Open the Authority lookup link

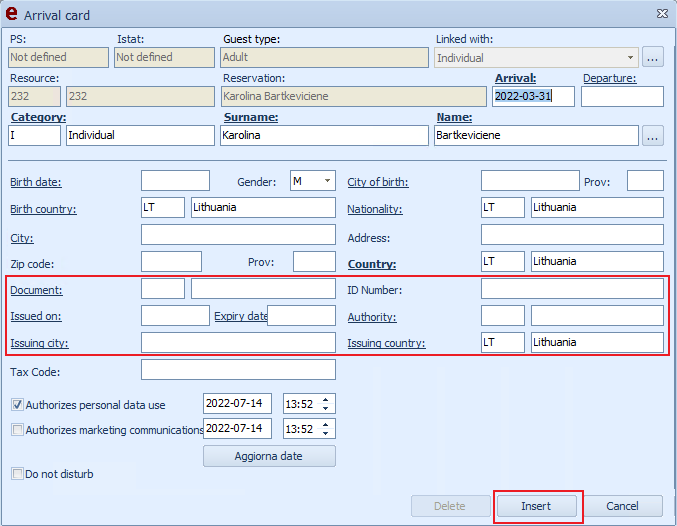click(x=372, y=317)
